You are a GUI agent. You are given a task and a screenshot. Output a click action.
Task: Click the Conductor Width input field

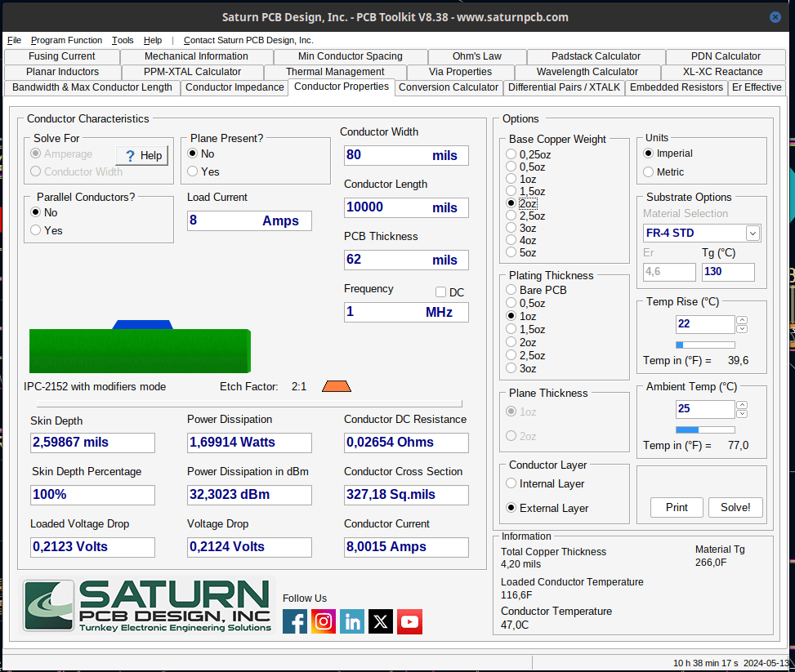pyautogui.click(x=406, y=155)
